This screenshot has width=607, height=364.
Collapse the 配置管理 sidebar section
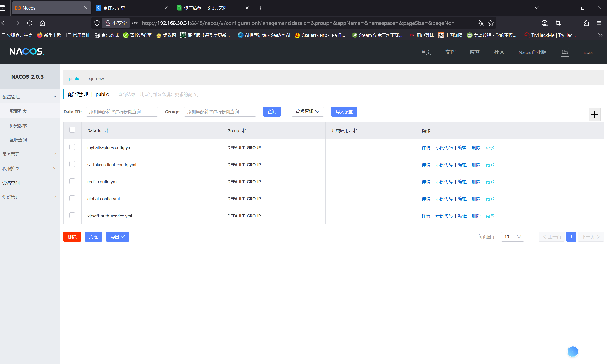tap(30, 97)
